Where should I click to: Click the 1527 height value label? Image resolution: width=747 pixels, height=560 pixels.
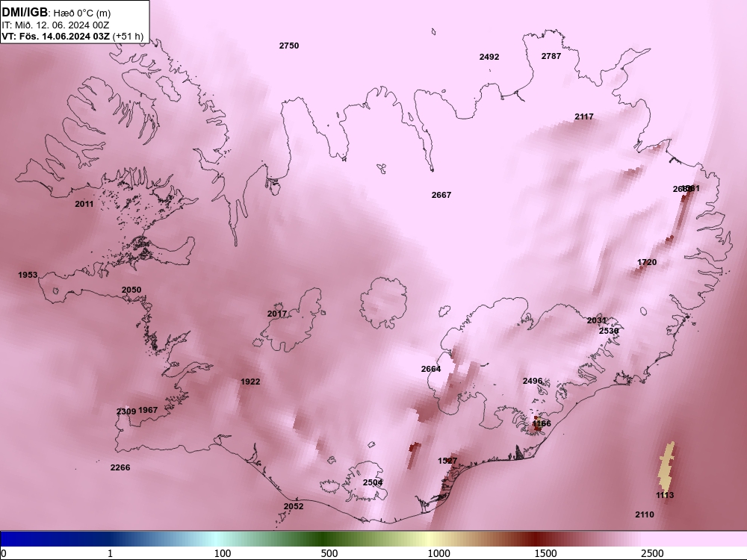pyautogui.click(x=447, y=461)
